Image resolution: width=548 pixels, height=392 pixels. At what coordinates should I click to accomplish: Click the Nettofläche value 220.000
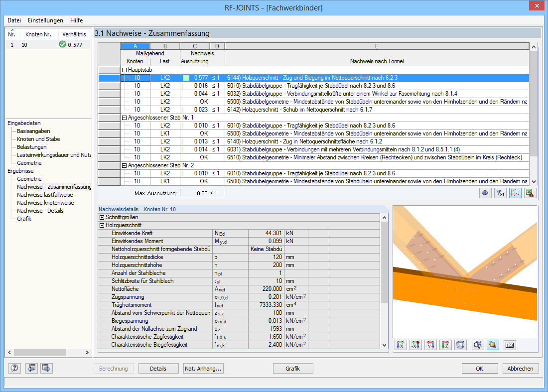[266, 289]
